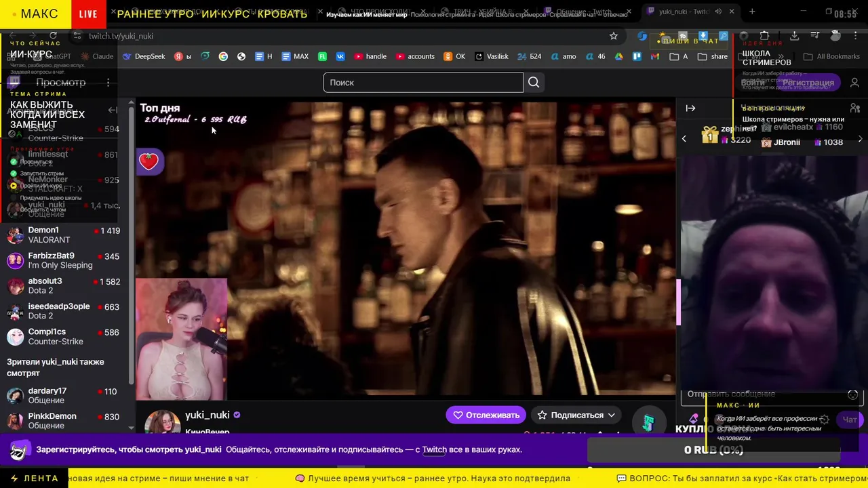Open the share bookmarks folder

(x=713, y=56)
